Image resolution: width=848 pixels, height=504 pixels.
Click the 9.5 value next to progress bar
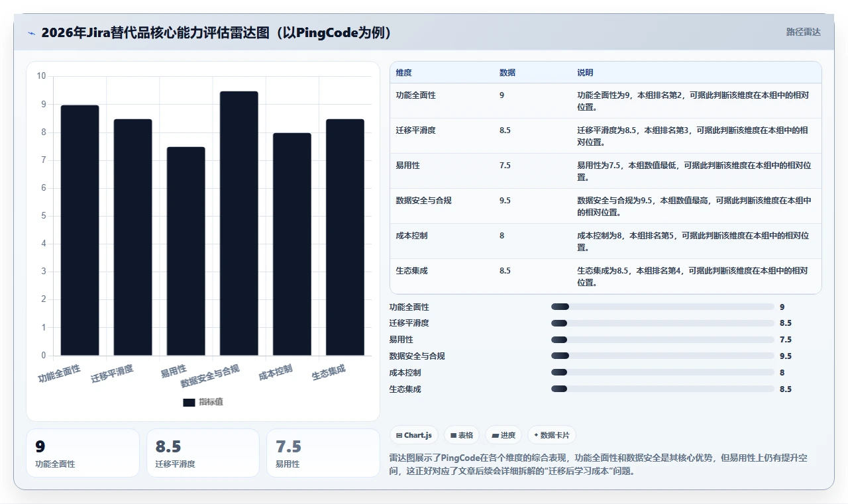click(x=786, y=356)
